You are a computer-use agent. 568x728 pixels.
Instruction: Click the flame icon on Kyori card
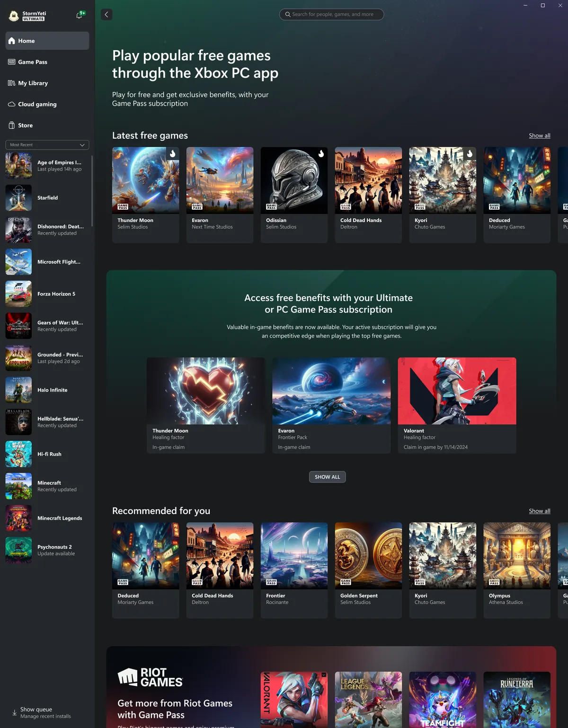[x=470, y=153]
